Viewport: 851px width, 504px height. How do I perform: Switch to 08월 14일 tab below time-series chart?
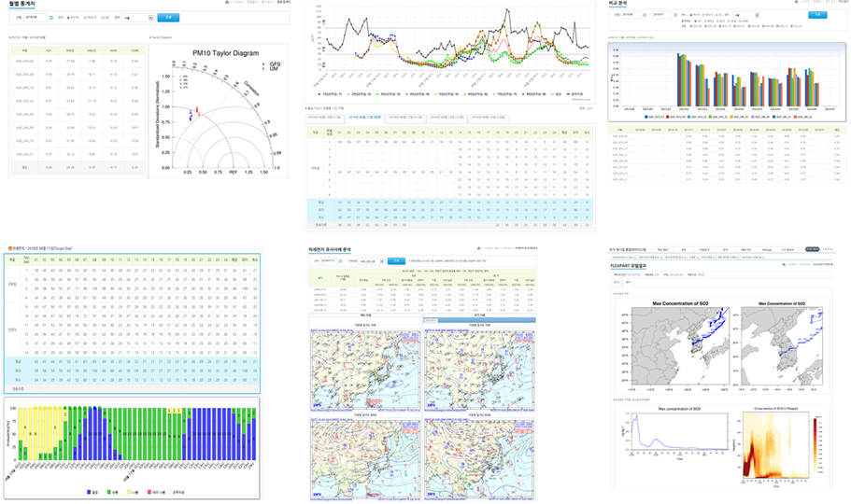[x=487, y=118]
